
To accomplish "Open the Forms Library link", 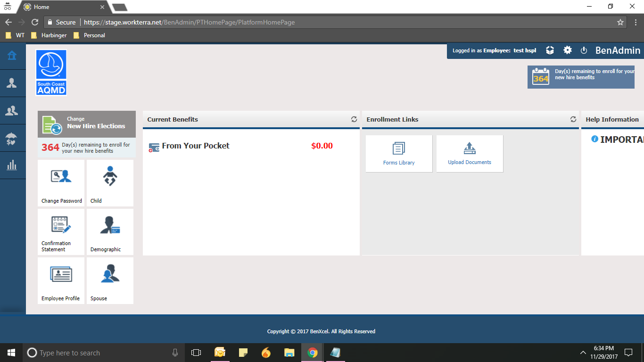I will tap(399, 153).
